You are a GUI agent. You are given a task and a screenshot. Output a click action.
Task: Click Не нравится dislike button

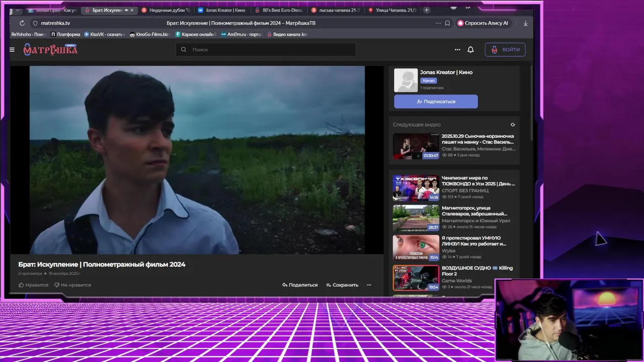pyautogui.click(x=72, y=285)
